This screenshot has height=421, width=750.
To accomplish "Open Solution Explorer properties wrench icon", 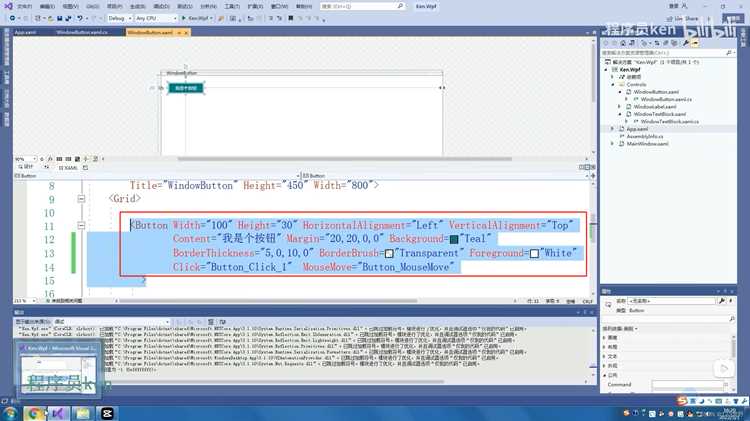I will [x=686, y=43].
